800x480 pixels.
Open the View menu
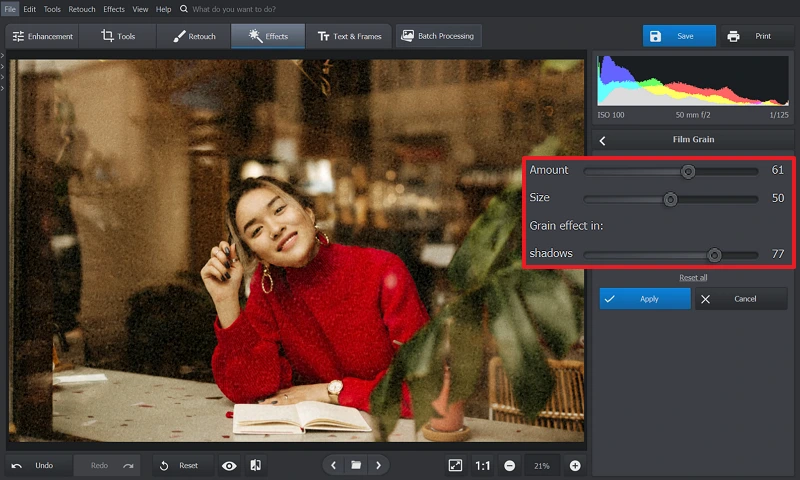coord(140,9)
